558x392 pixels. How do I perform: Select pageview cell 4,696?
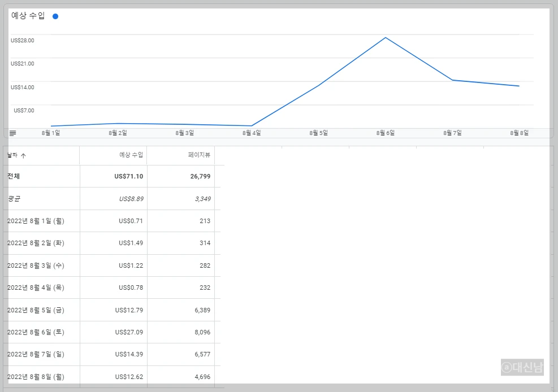point(202,377)
